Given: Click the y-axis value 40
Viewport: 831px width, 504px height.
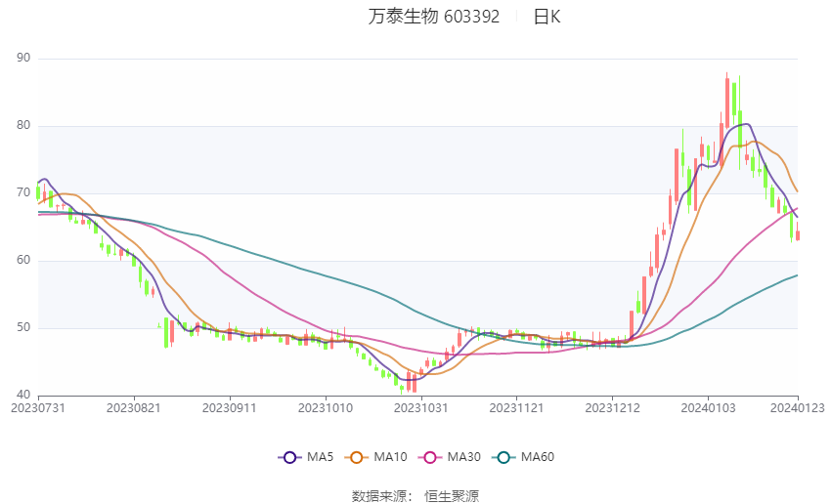Looking at the screenshot, I should tap(23, 395).
